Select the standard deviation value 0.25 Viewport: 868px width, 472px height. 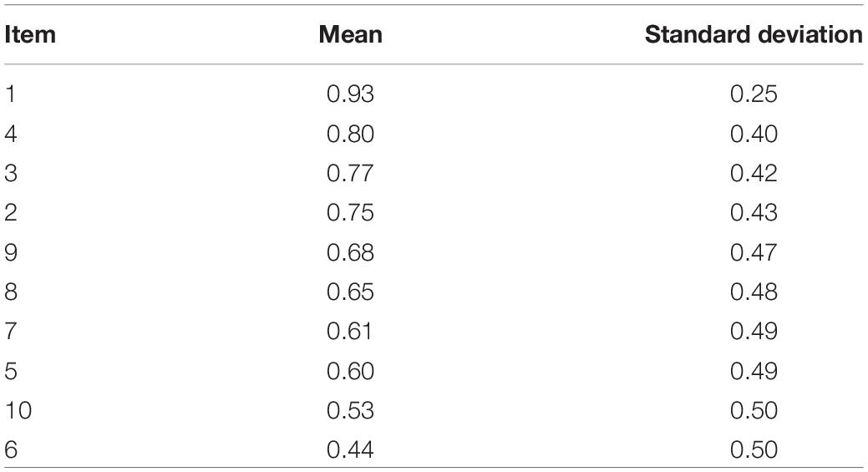pyautogui.click(x=754, y=94)
